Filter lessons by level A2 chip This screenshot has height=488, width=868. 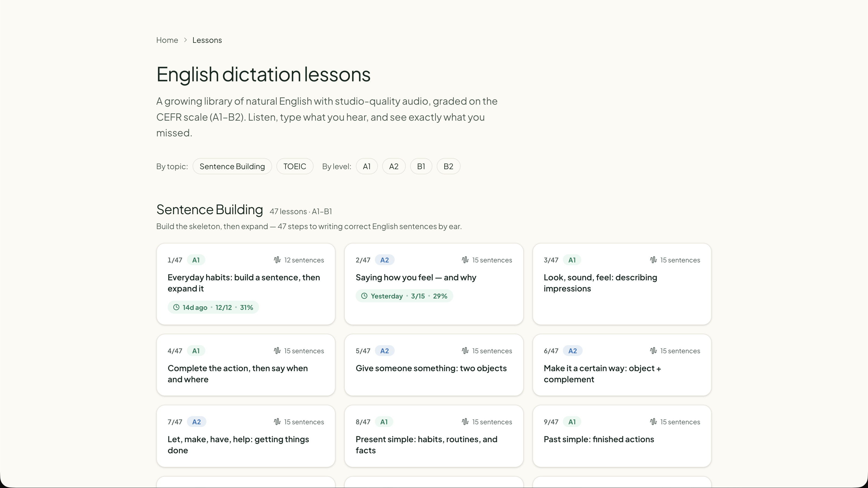click(394, 166)
